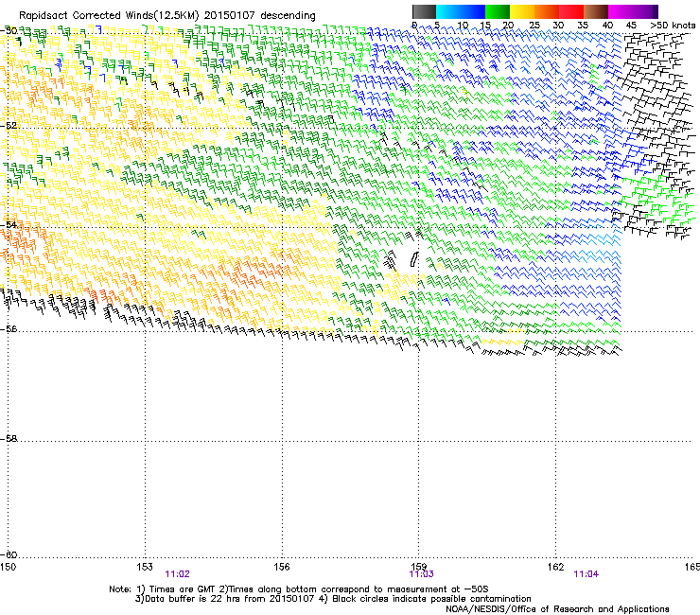Click the NOAA/NESDIS credit text
Image resolution: width=700 pixels, height=615 pixels.
click(x=557, y=609)
